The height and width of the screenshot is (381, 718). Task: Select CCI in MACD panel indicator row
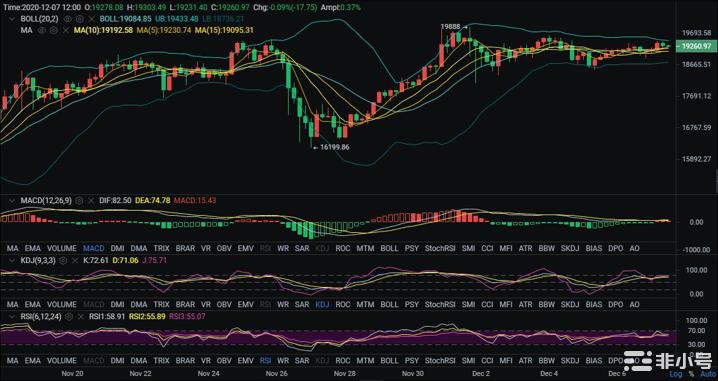tap(487, 249)
